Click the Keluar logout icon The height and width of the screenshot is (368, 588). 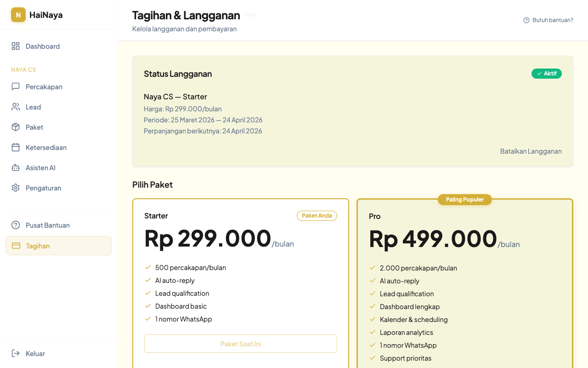point(16,353)
